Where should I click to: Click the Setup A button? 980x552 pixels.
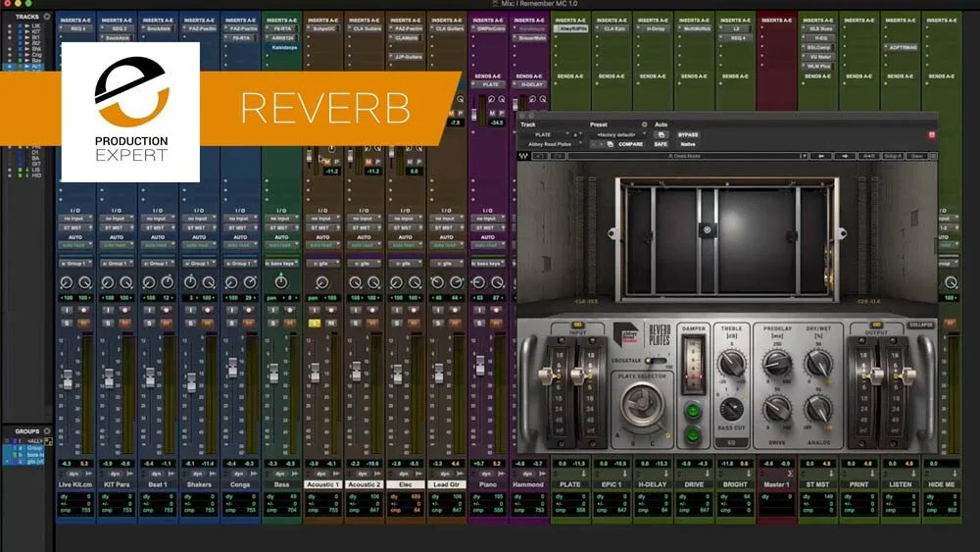point(893,156)
